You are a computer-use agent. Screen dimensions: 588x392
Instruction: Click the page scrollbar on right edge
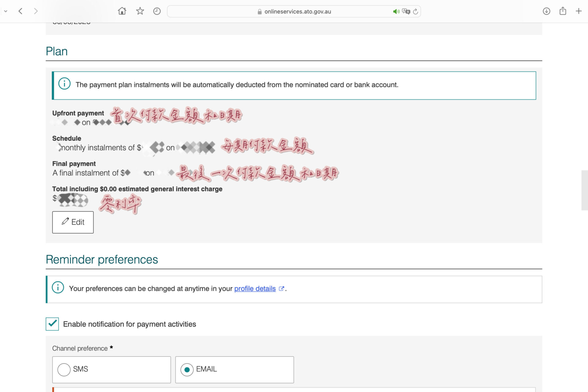click(584, 190)
